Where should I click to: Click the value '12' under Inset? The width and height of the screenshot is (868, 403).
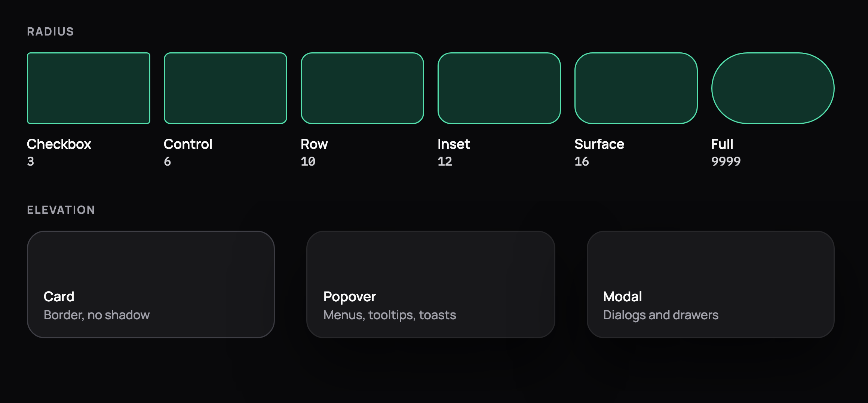pos(445,161)
